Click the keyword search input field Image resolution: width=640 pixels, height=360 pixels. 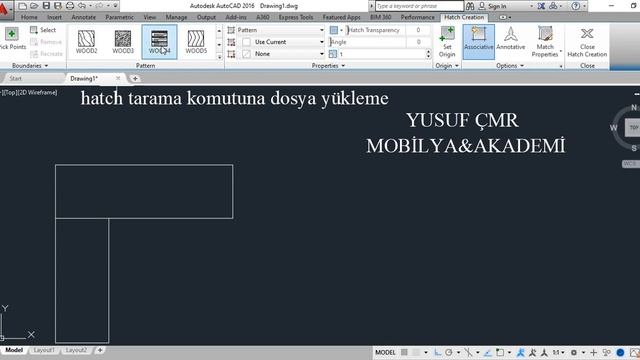419,6
